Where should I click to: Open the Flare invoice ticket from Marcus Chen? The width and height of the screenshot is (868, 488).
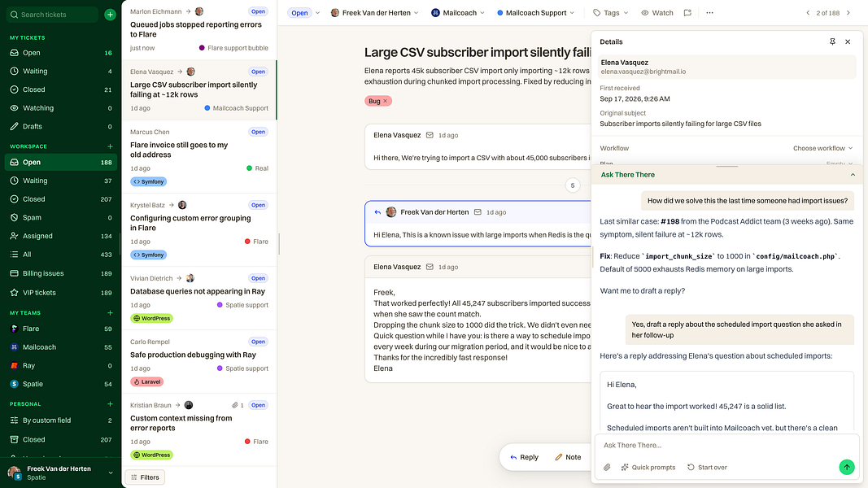coord(199,157)
